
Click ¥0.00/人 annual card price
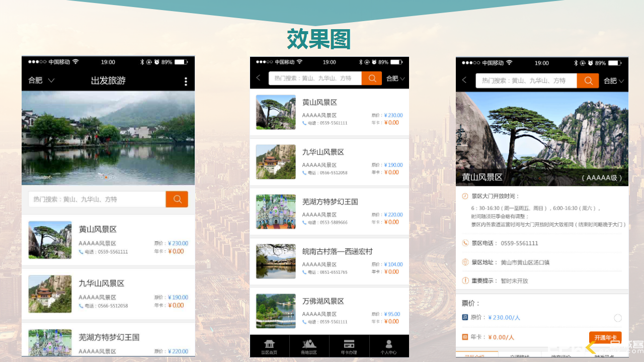pyautogui.click(x=501, y=337)
